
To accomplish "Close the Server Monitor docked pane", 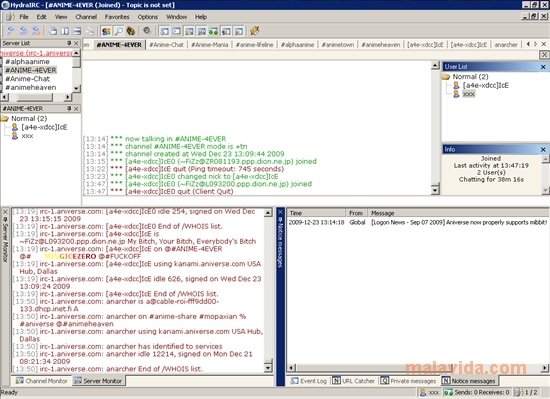I will tap(5, 212).
